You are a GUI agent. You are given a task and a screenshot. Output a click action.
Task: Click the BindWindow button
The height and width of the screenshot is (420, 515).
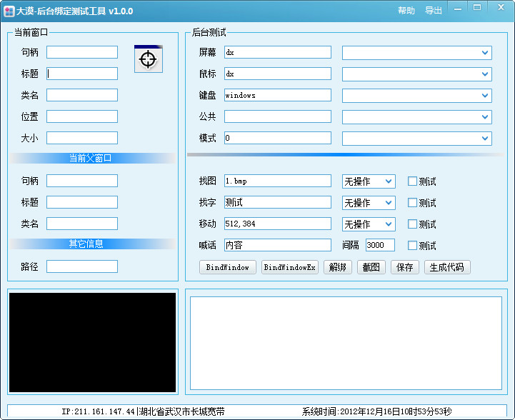point(227,267)
